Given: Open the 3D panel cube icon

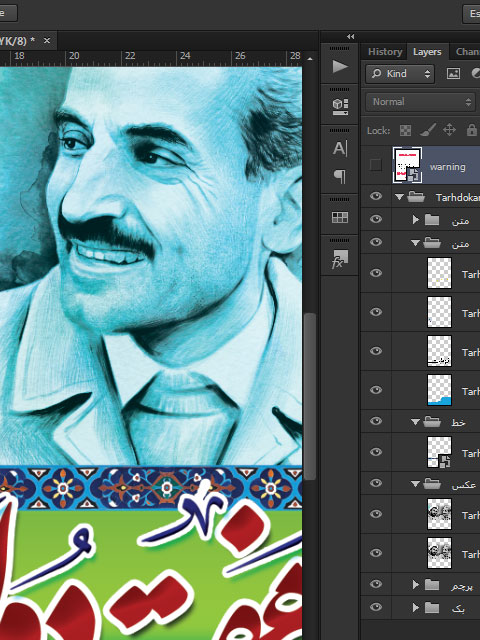Looking at the screenshot, I should click(x=340, y=107).
